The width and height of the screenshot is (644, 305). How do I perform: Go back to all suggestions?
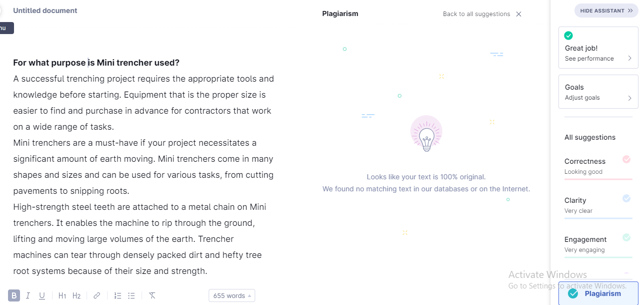pyautogui.click(x=476, y=14)
